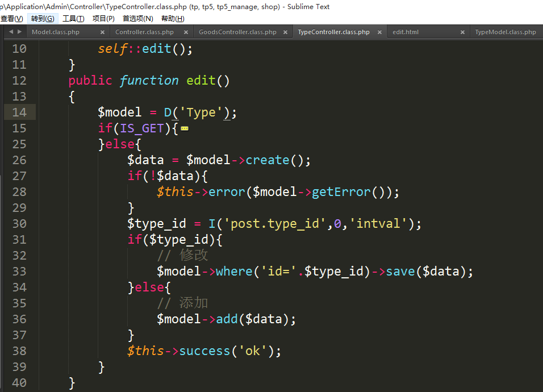Image resolution: width=543 pixels, height=392 pixels.
Task: Close the Controller.class.php tab
Action: [186, 32]
